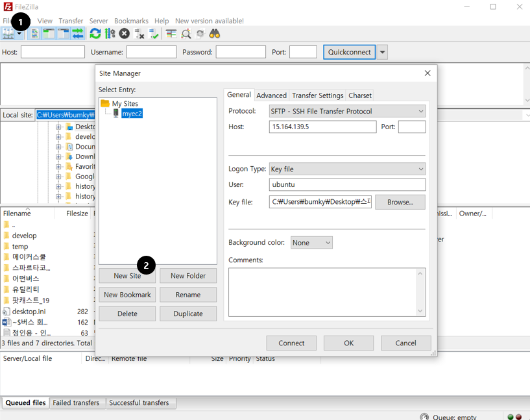Click the New Site button
530x420 pixels.
pyautogui.click(x=127, y=276)
